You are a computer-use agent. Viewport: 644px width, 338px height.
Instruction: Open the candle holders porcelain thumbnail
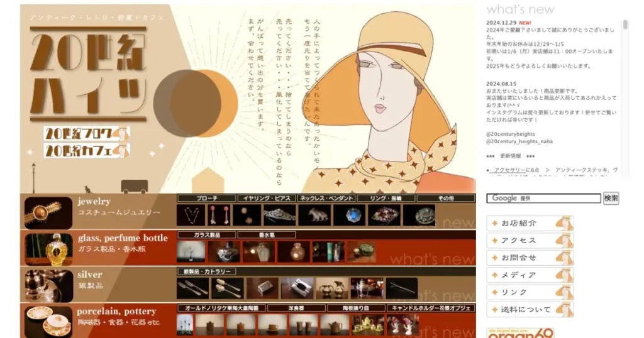(185, 325)
